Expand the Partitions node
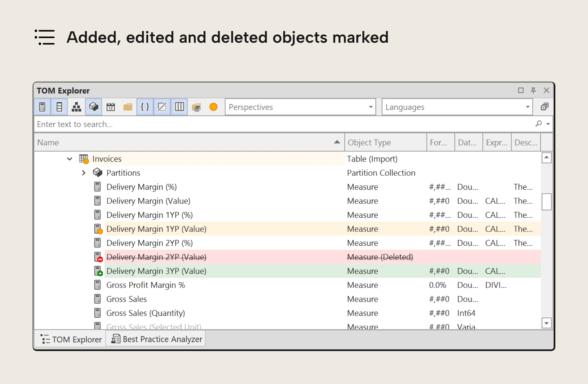Viewport: 588px width, 384px height. (84, 173)
